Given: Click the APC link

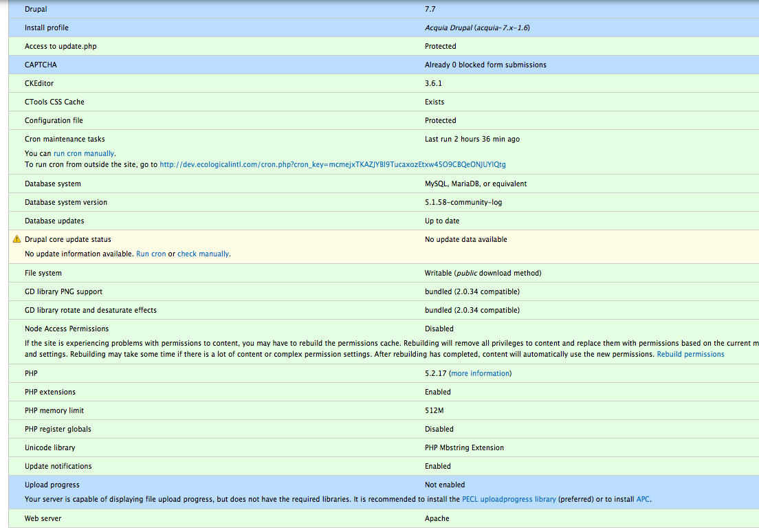Looking at the screenshot, I should pos(643,499).
